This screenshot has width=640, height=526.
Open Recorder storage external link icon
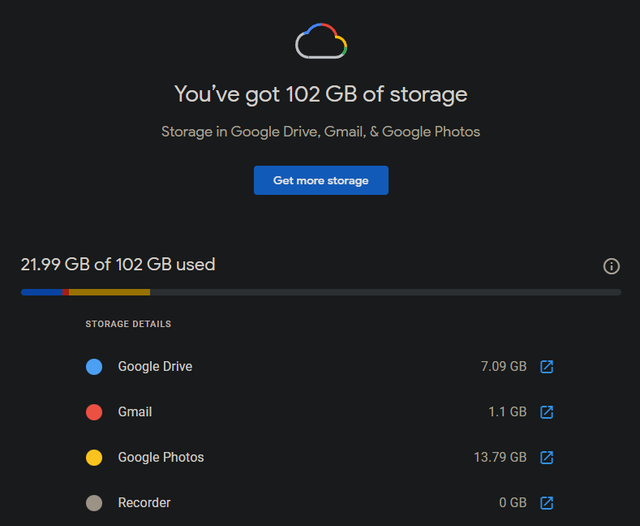547,503
